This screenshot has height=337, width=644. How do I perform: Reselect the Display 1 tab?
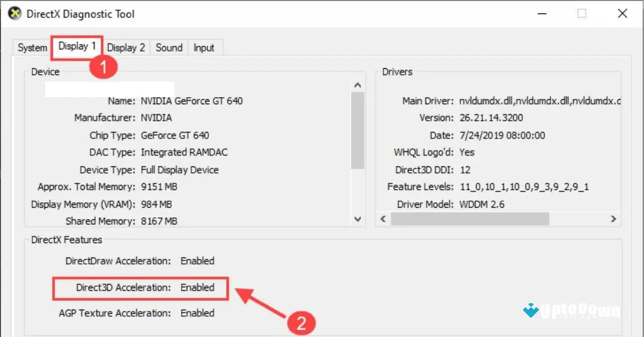pyautogui.click(x=76, y=46)
